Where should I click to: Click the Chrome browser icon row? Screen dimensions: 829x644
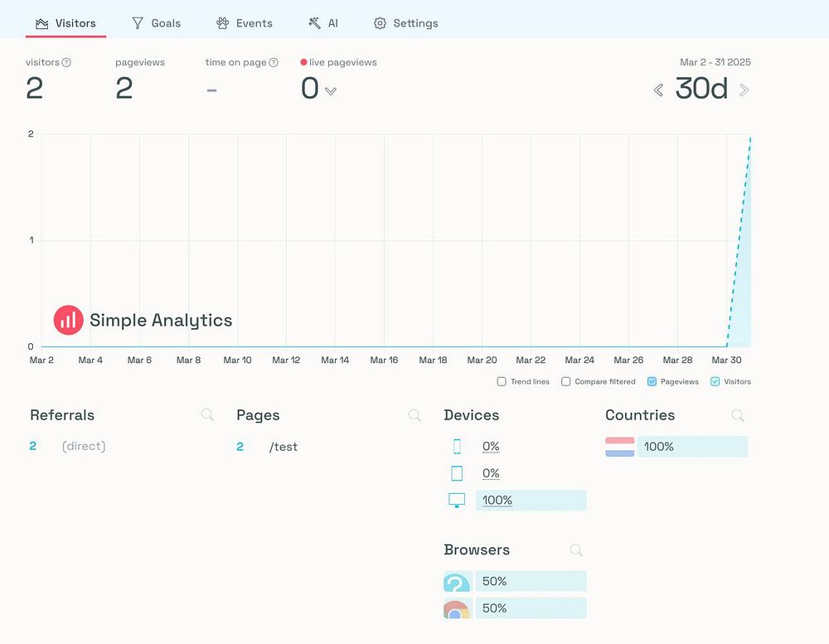click(515, 608)
